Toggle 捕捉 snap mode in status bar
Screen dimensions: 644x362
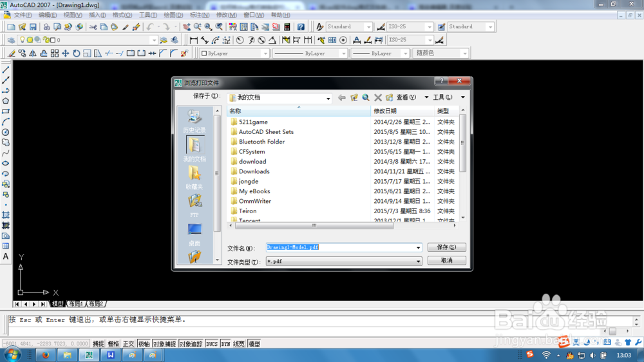98,344
